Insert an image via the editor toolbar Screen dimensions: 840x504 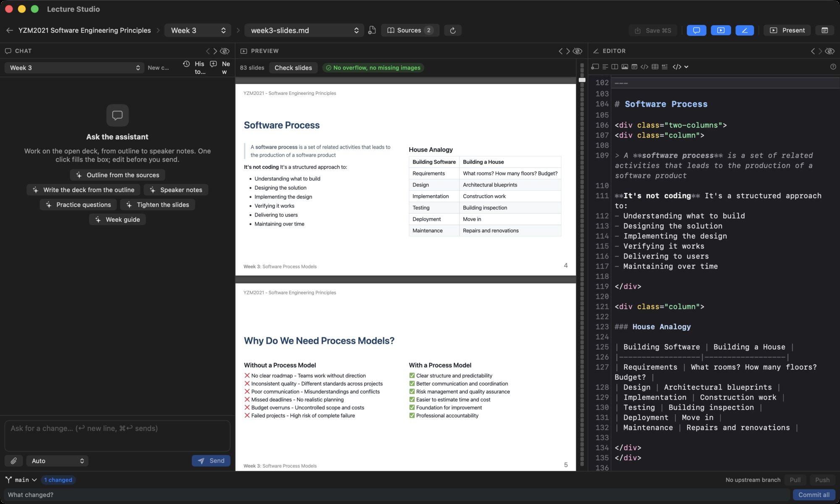tap(625, 67)
